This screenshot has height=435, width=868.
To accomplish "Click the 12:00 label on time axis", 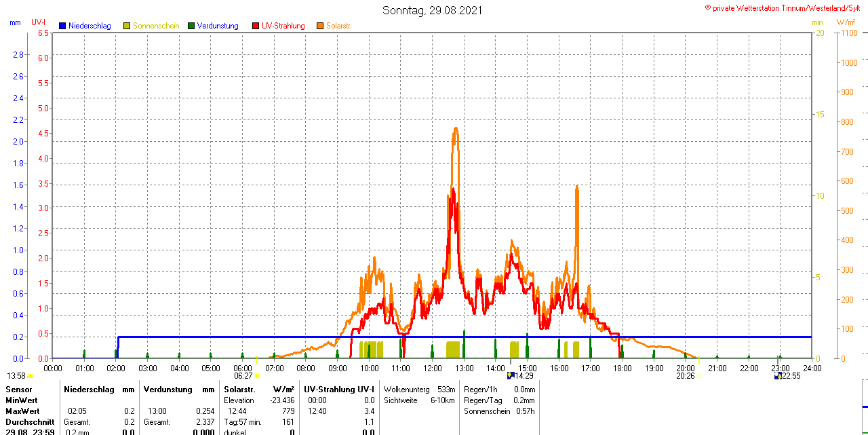I will 432,368.
